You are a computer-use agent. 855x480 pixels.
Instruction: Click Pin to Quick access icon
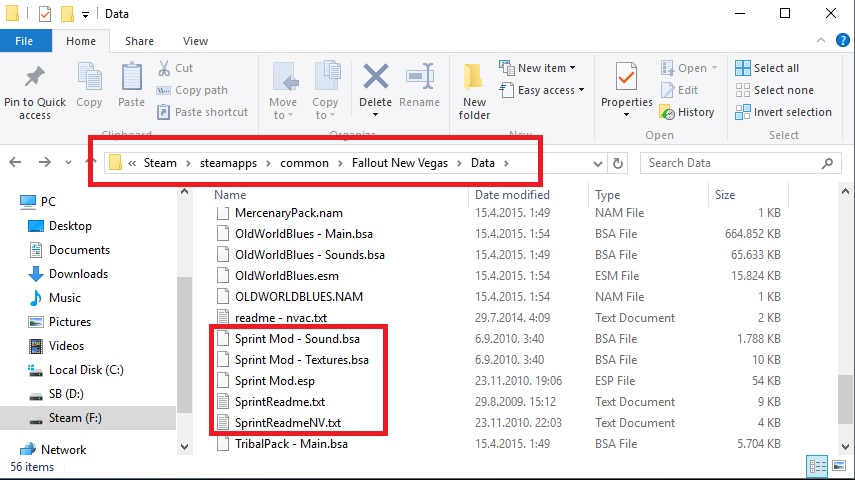click(x=35, y=77)
